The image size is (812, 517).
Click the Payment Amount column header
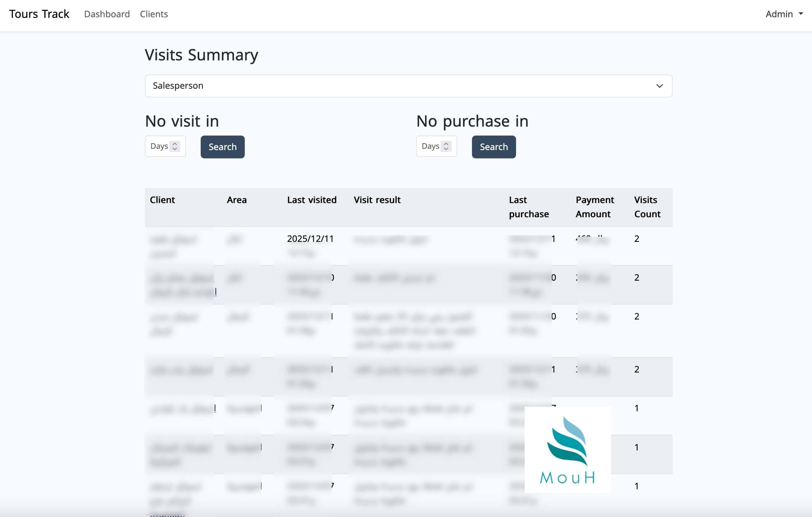(x=594, y=207)
